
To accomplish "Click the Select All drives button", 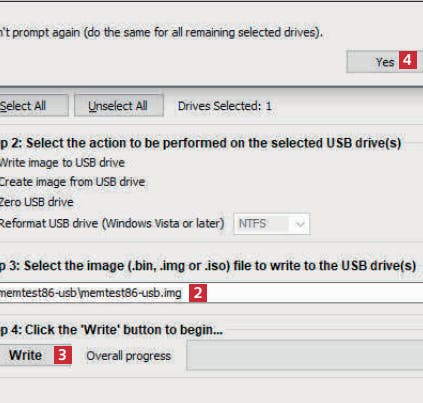I will click(x=34, y=106).
